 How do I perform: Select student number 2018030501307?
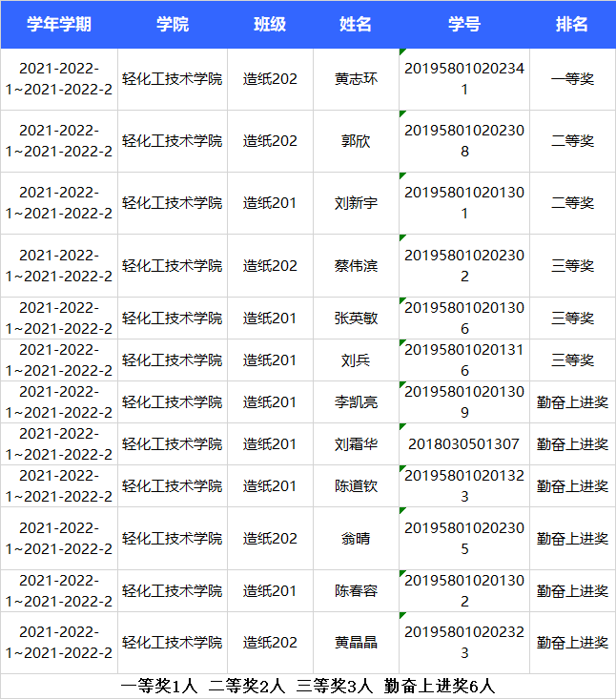(x=464, y=444)
